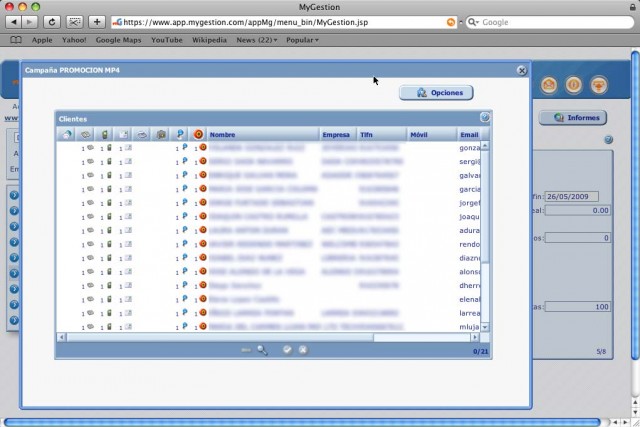Image resolution: width=640 pixels, height=427 pixels.
Task: Open the Yahoo! bookmark
Action: pyautogui.click(x=74, y=40)
